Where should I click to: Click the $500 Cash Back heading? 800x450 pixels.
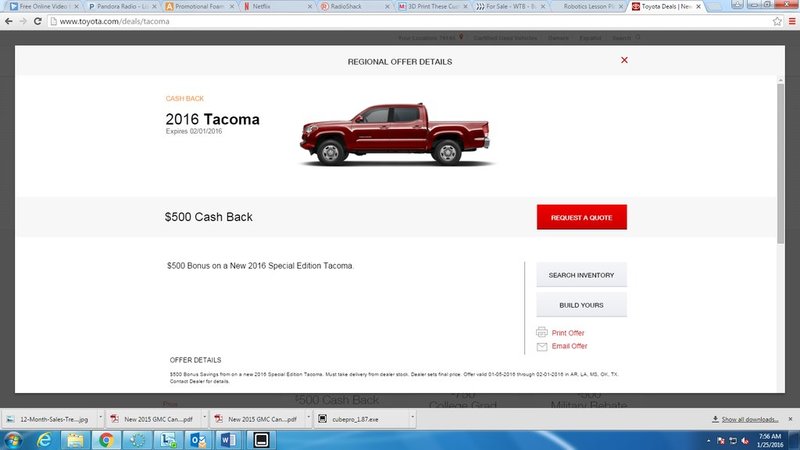pos(209,217)
